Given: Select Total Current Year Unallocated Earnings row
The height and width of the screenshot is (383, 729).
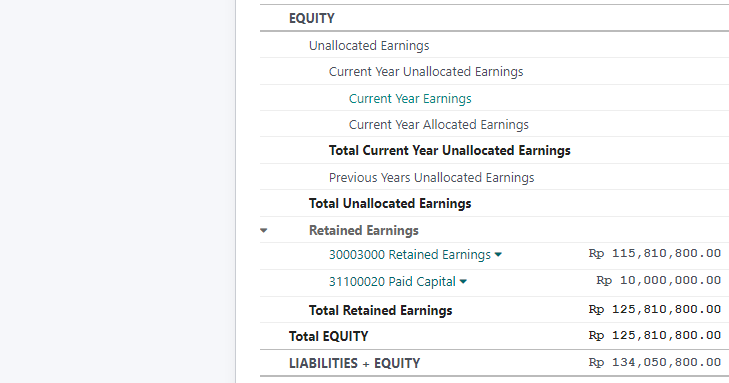Looking at the screenshot, I should pyautogui.click(x=494, y=151).
